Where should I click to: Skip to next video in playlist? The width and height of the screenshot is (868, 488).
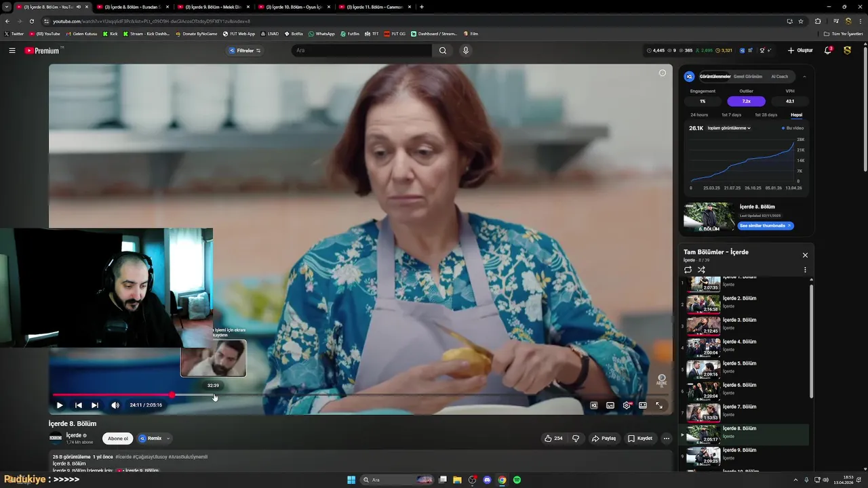click(95, 405)
